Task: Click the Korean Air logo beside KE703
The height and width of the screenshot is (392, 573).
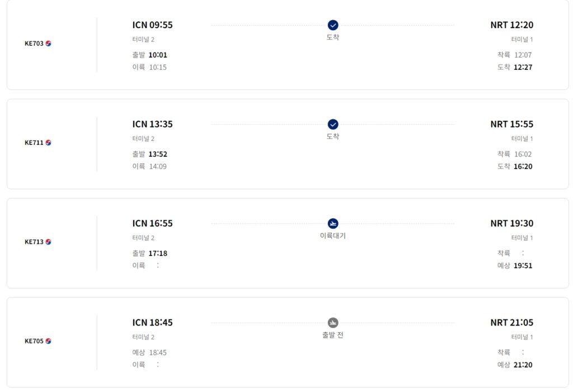Action: click(48, 44)
